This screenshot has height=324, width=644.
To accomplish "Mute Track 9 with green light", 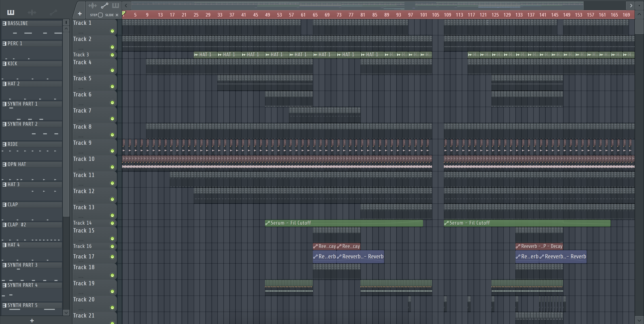I will tap(112, 151).
